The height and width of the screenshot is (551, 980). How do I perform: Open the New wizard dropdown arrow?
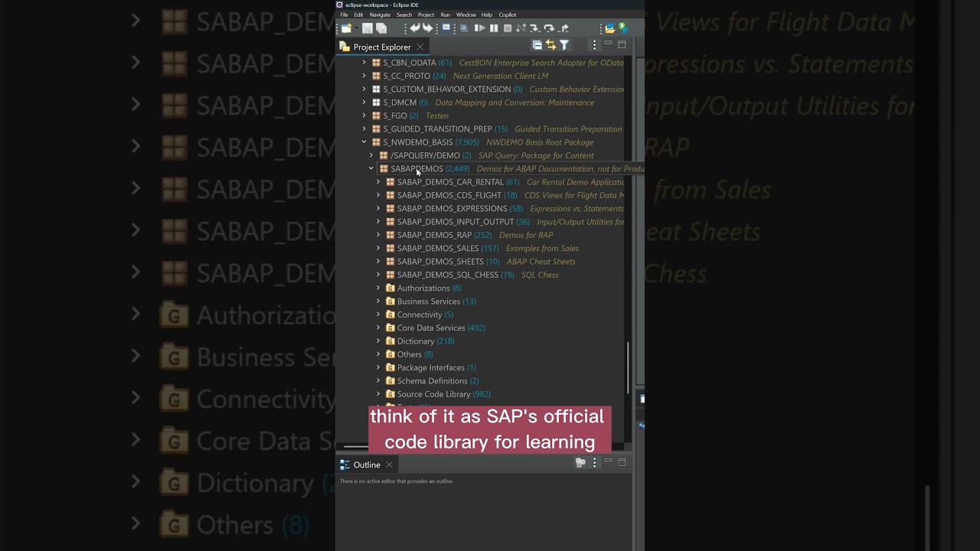pyautogui.click(x=357, y=28)
